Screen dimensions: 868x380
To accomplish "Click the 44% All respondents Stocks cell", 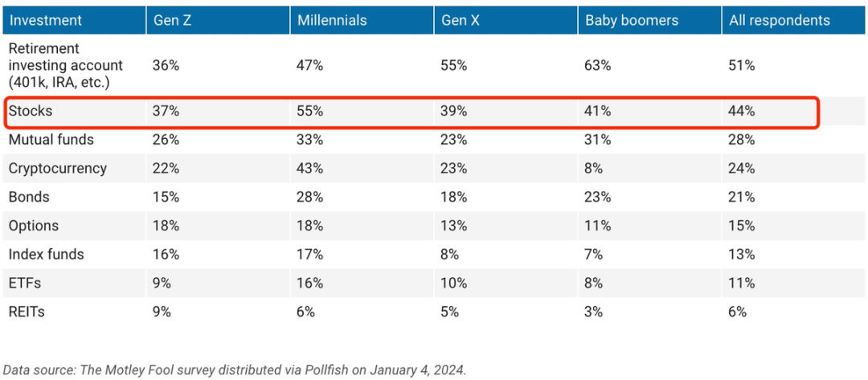I will [x=742, y=111].
